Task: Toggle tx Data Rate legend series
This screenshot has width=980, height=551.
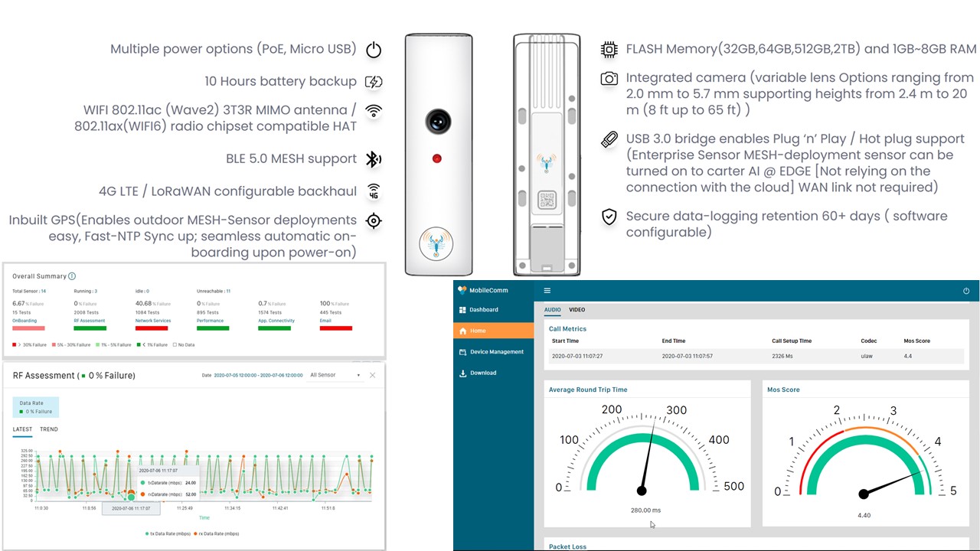Action: pyautogui.click(x=168, y=533)
